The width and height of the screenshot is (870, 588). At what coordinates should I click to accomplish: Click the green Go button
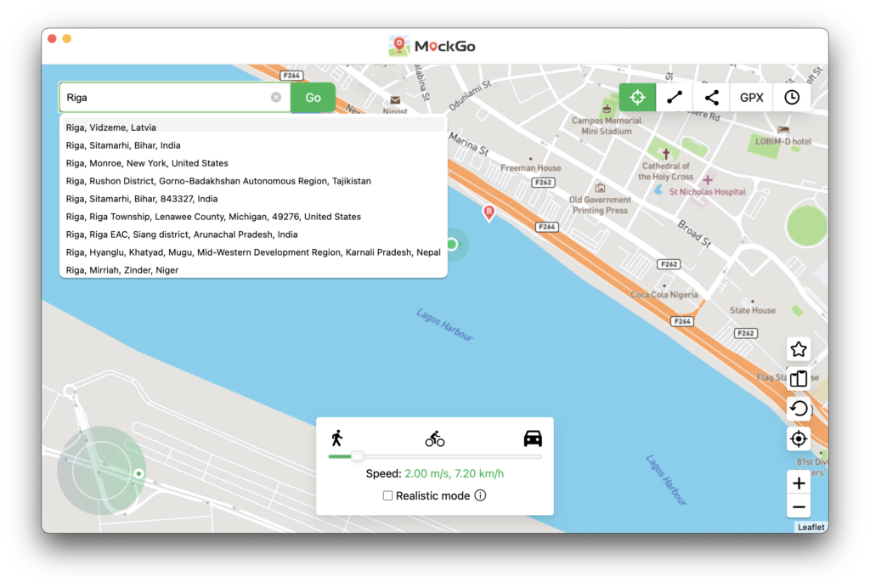coord(313,98)
